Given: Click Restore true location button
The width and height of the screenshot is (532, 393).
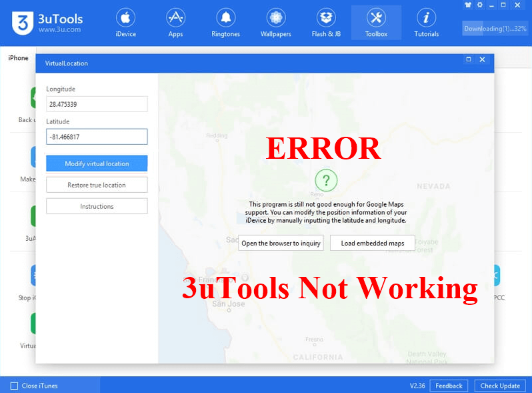Looking at the screenshot, I should [x=97, y=185].
